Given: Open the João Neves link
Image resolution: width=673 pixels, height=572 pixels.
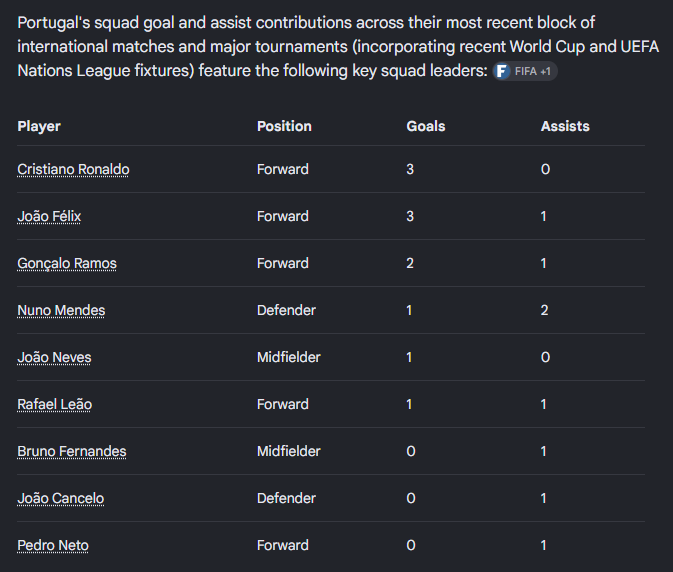Looking at the screenshot, I should (x=54, y=357).
